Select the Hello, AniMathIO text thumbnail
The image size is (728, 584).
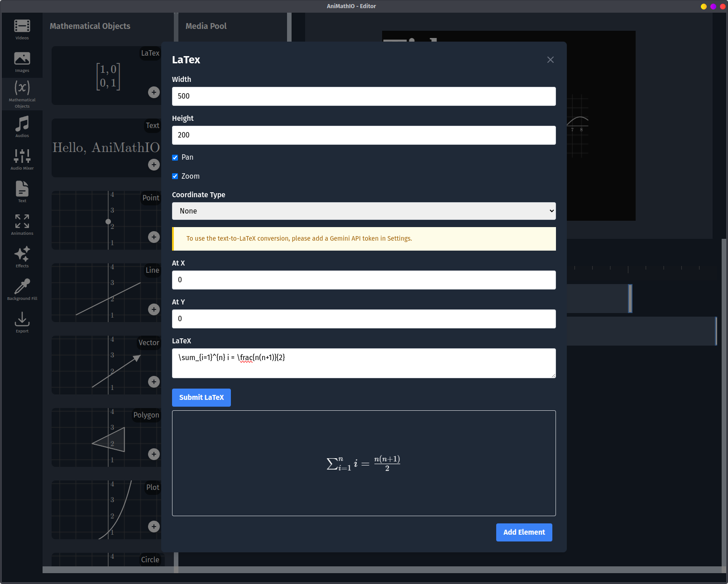coord(106,148)
